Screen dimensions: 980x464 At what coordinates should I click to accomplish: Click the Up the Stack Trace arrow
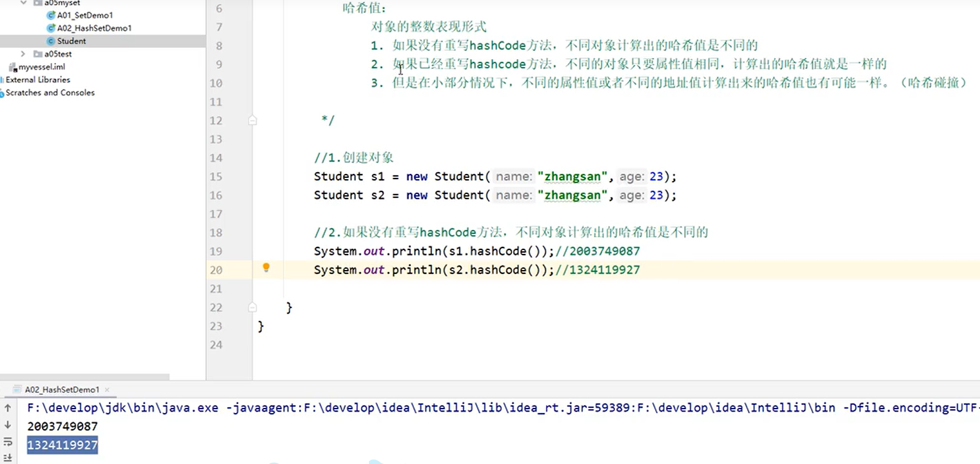(8, 408)
